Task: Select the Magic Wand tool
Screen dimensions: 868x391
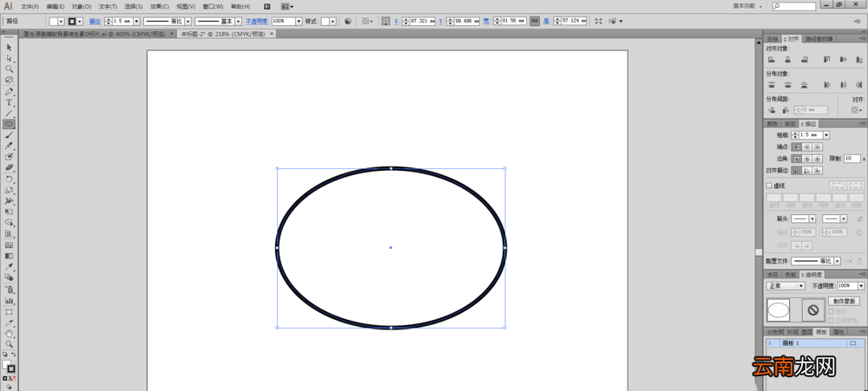Action: [x=9, y=69]
